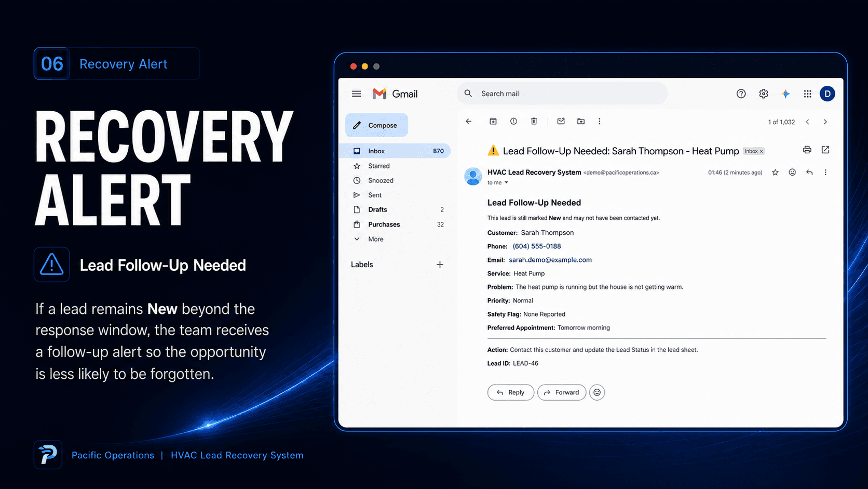868x489 pixels.
Task: Compose a new email
Action: (x=376, y=125)
